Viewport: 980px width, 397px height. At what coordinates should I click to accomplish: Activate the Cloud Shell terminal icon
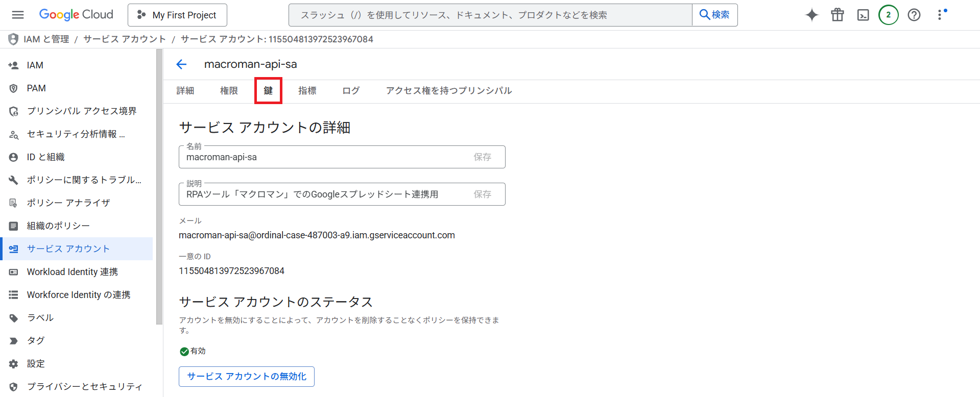[863, 15]
